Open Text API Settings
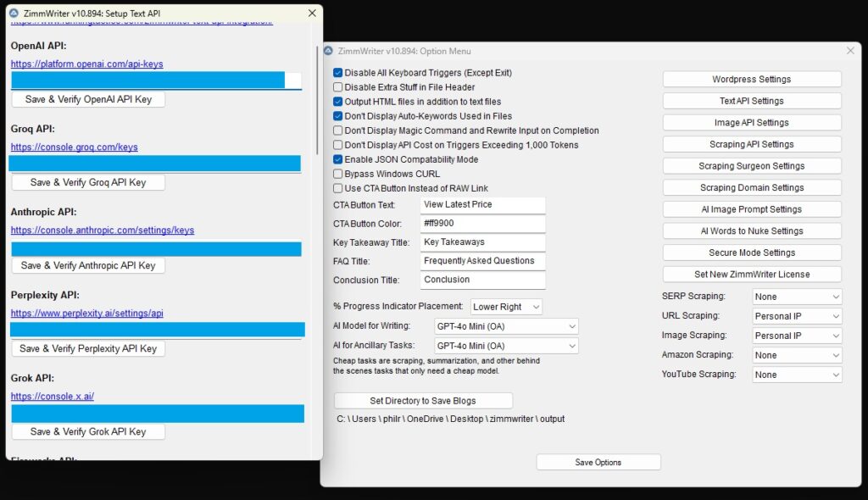Screen dimensions: 868x500 [752, 101]
